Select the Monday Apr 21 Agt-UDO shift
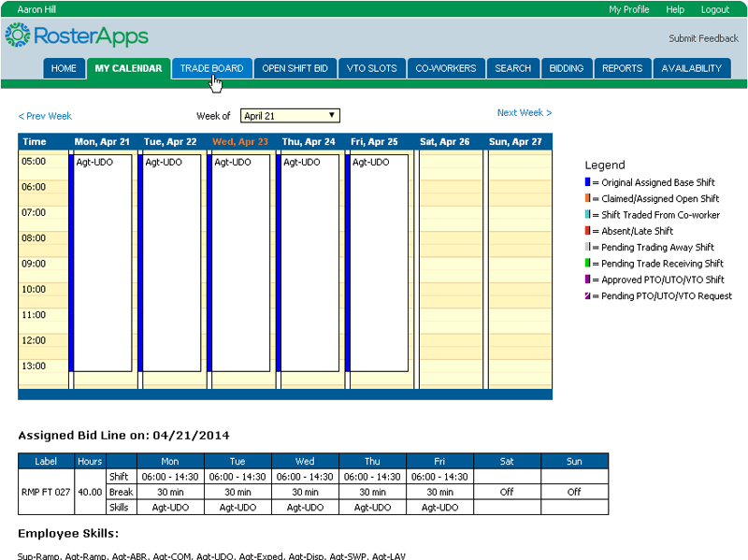Image resolution: width=748 pixels, height=560 pixels. click(x=103, y=262)
